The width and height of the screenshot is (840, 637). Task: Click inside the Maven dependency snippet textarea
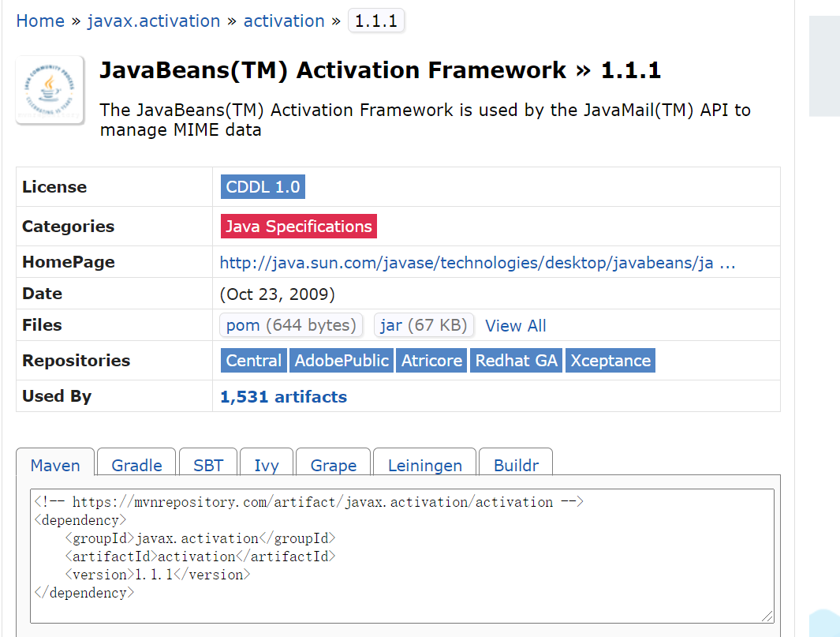click(402, 556)
